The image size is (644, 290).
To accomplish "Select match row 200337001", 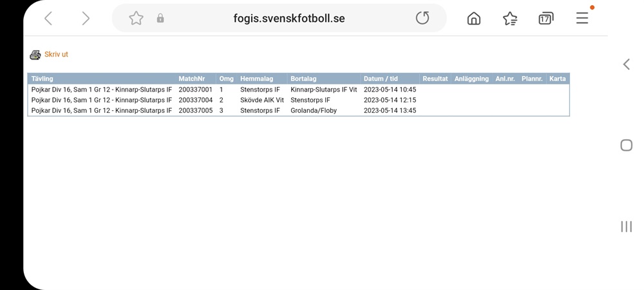I will [299, 90].
